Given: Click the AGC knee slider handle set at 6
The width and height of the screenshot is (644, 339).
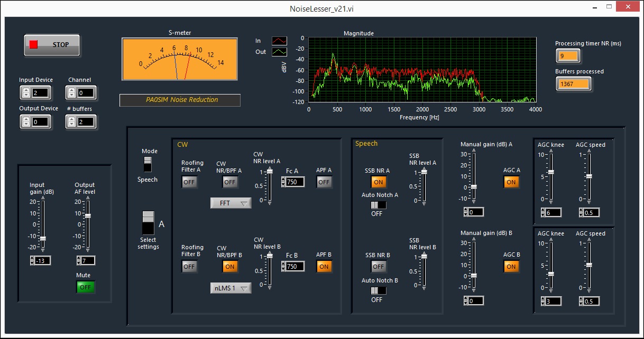Looking at the screenshot, I should (551, 172).
